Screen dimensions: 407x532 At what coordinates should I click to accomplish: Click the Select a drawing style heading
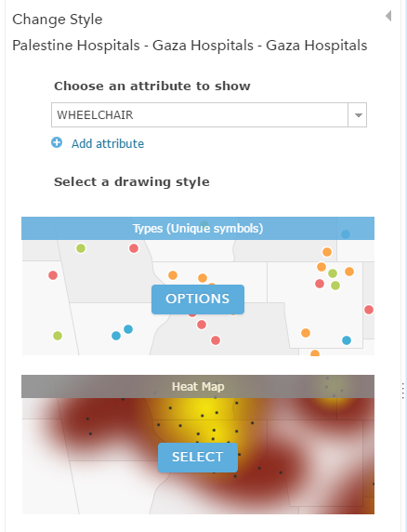point(132,182)
